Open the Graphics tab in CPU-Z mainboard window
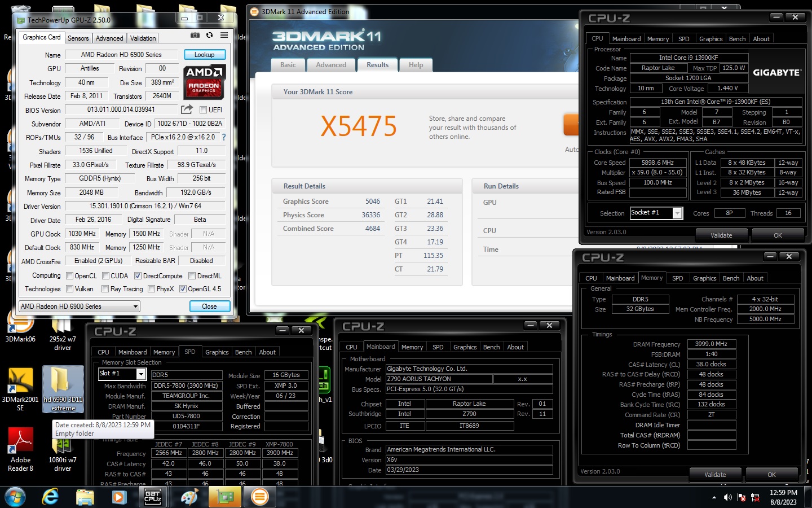Screen dimensions: 812x508 (x=465, y=347)
